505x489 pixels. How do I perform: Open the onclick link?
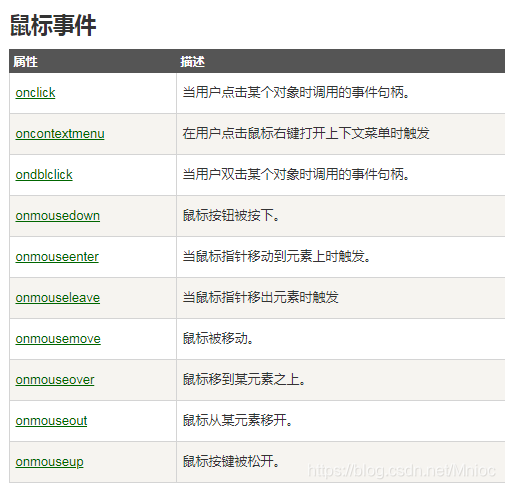click(35, 93)
